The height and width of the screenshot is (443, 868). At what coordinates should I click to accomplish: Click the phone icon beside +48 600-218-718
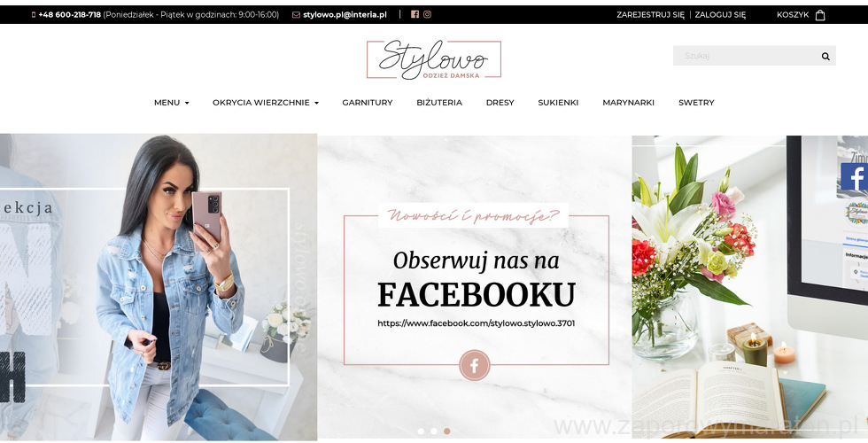point(34,15)
